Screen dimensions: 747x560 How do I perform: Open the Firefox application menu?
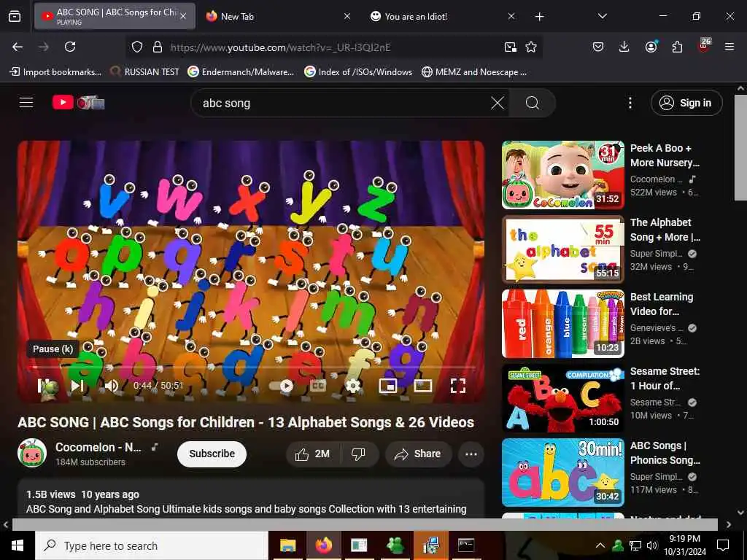729,47
